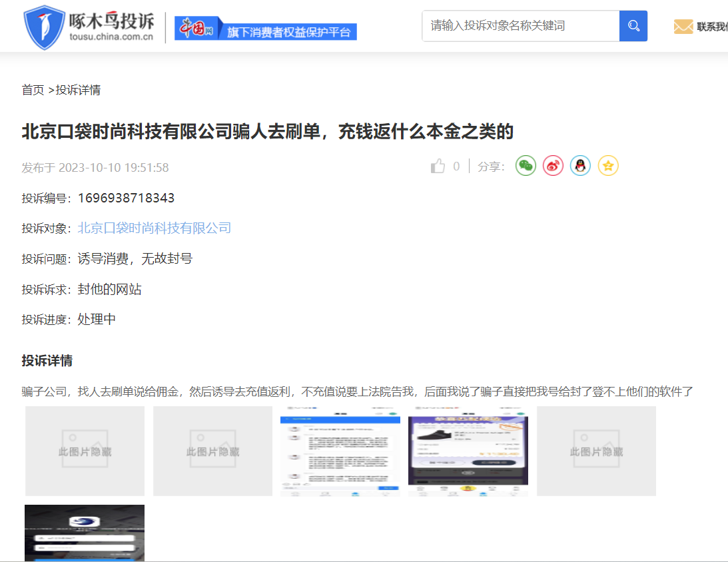The width and height of the screenshot is (728, 562).
Task: Click the magnifier search button
Action: [x=633, y=26]
